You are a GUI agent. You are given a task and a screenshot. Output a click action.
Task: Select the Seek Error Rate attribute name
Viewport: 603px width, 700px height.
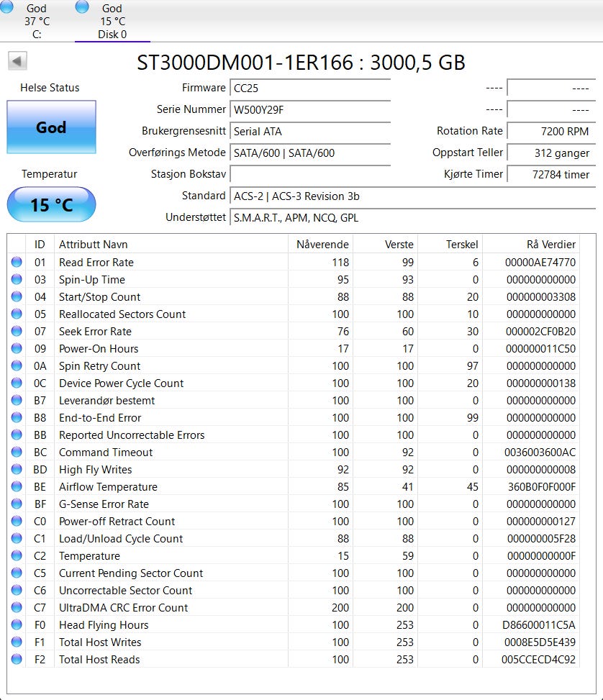tap(95, 332)
